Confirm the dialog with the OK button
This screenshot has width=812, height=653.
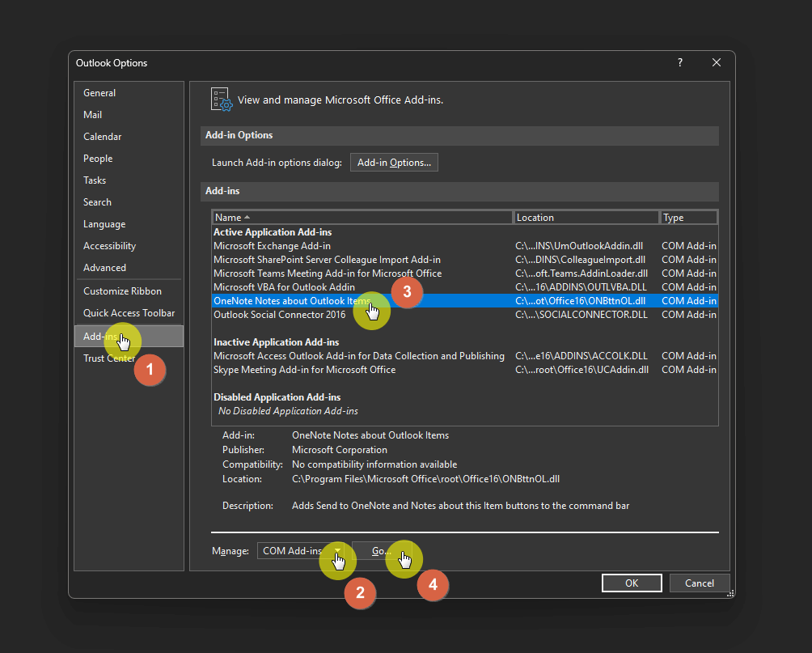pos(632,583)
